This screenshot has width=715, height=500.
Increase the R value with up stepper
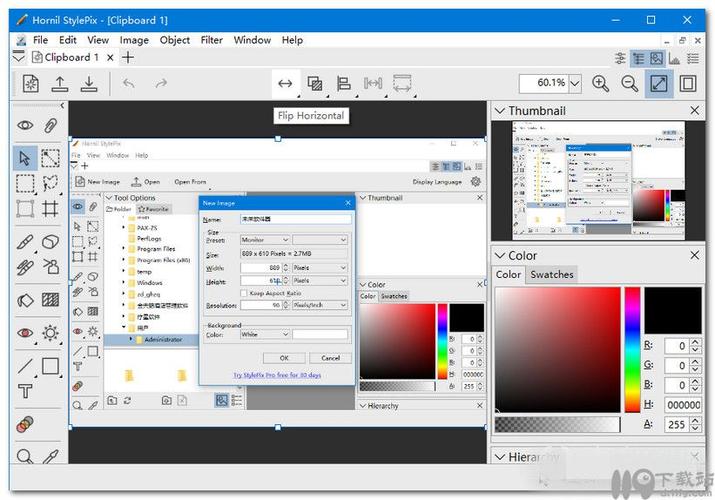(x=695, y=342)
